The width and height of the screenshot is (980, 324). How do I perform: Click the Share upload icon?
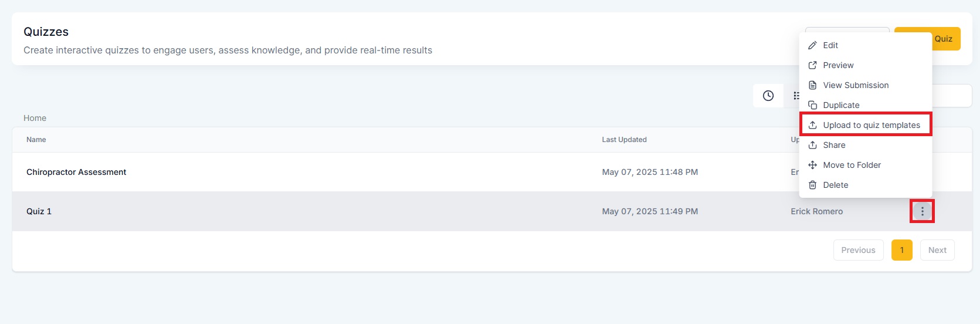point(812,145)
